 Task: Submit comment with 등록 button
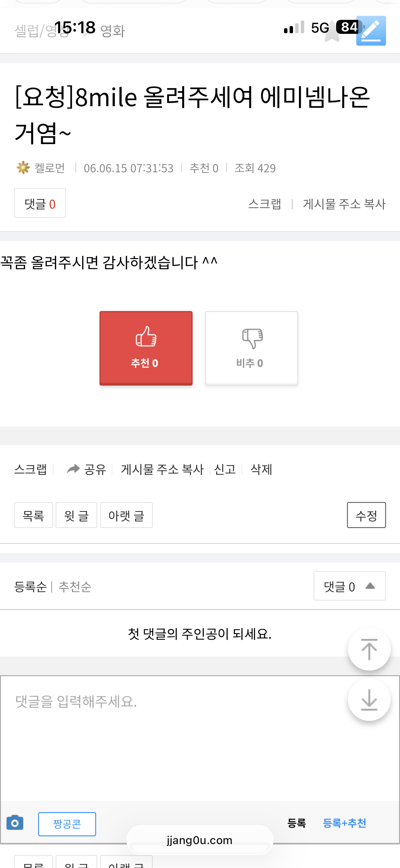[x=296, y=823]
